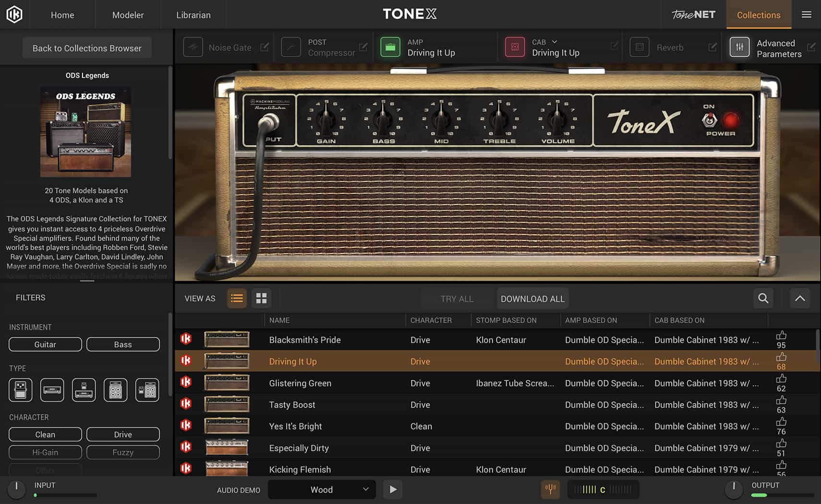Viewport: 821px width, 504px height.
Task: Open the Modeler tab
Action: click(128, 15)
